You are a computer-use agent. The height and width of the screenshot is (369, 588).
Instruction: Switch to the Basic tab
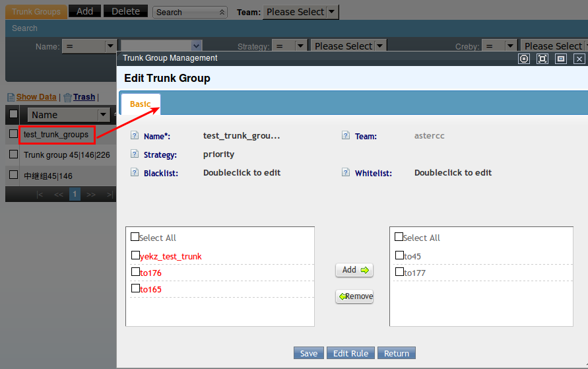[140, 104]
